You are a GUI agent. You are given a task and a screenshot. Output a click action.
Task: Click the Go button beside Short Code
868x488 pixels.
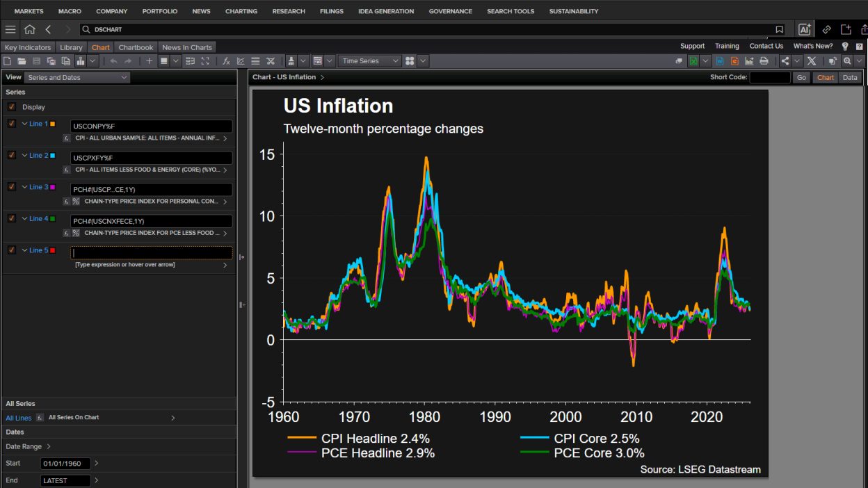pyautogui.click(x=801, y=78)
